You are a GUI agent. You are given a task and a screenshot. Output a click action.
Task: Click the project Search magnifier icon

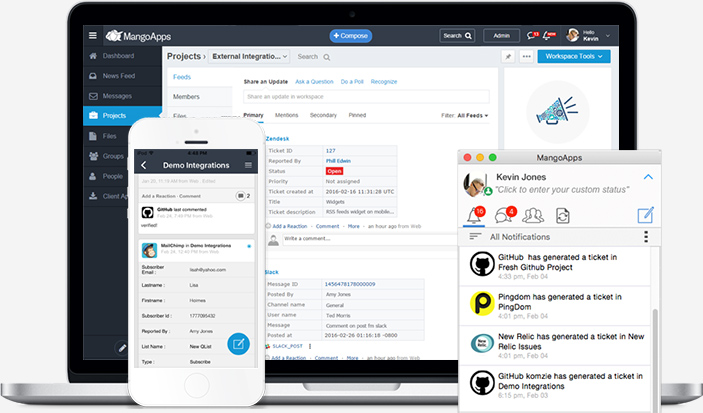pyautogui.click(x=327, y=57)
